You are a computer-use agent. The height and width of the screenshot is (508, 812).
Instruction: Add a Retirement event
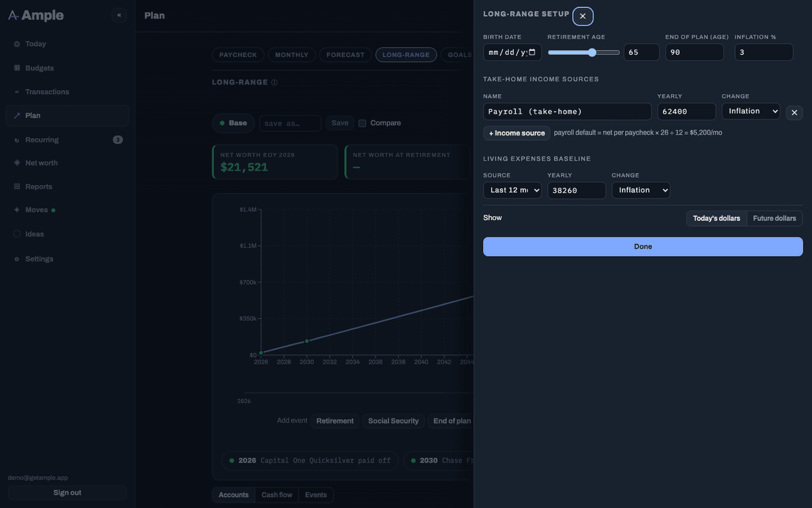pyautogui.click(x=335, y=421)
